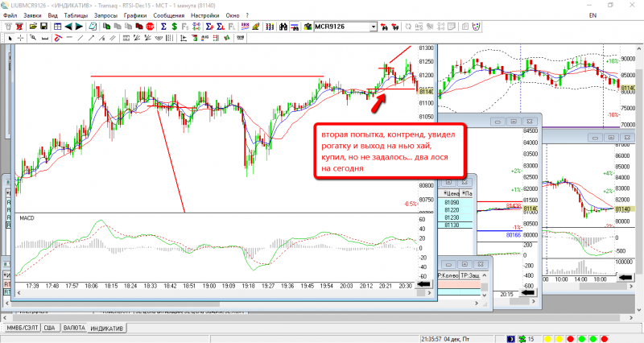Open the Таблицы menu
The height and width of the screenshot is (343, 644).
tap(76, 15)
